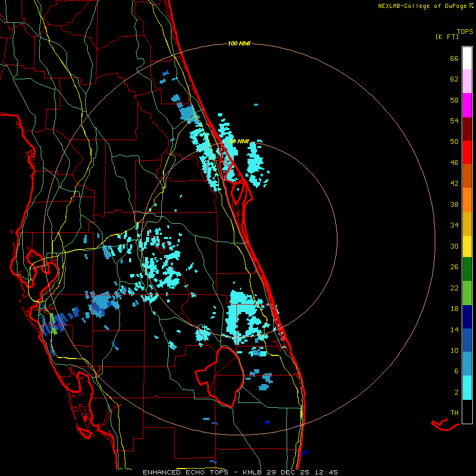Select the '58' scale label
The width and height of the screenshot is (476, 476).
(454, 100)
